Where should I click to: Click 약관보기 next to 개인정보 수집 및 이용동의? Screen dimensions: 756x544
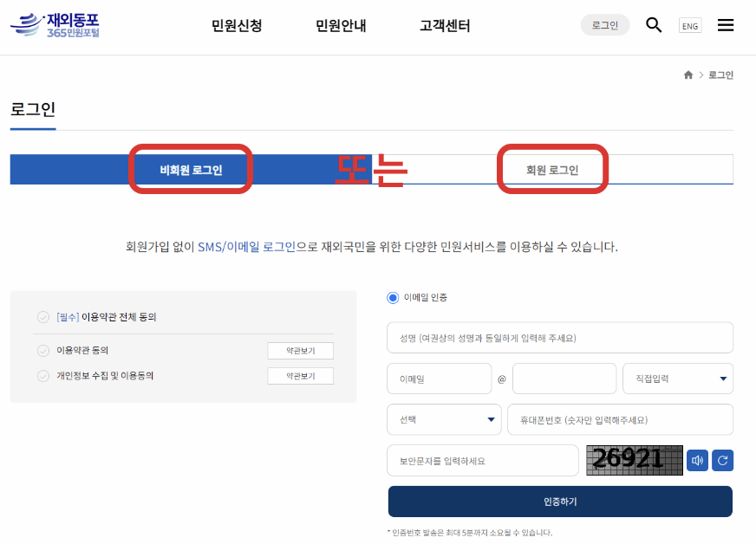pos(300,376)
